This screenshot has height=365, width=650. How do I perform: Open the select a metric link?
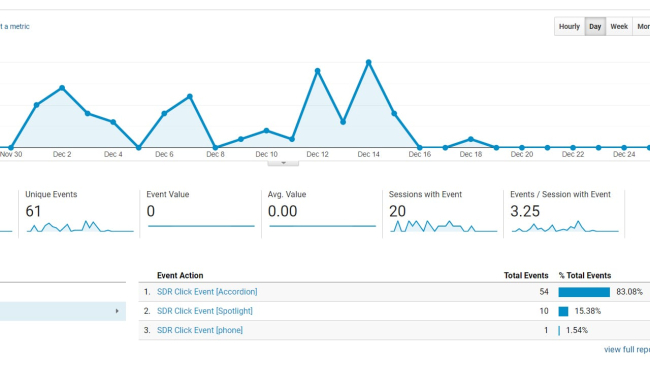[15, 27]
